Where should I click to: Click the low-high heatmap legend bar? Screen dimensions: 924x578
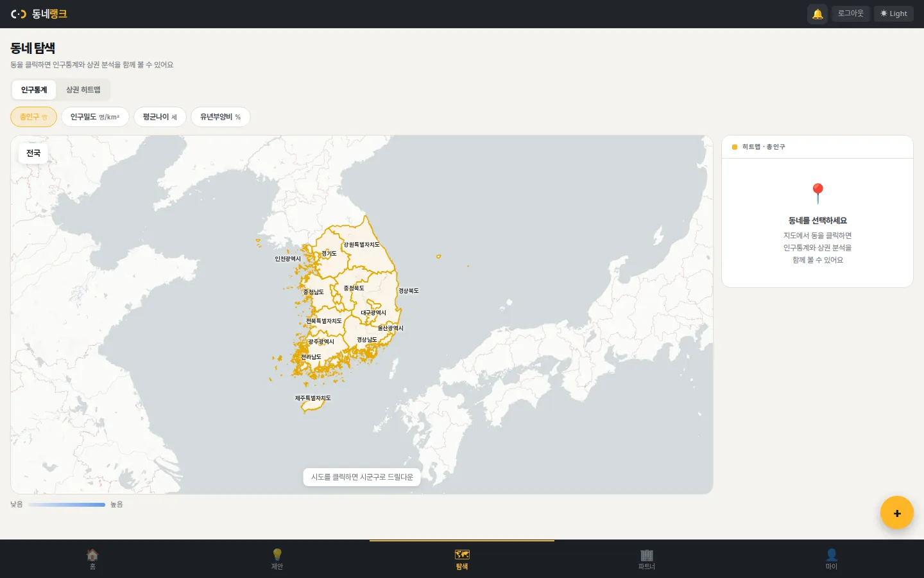pyautogui.click(x=67, y=505)
